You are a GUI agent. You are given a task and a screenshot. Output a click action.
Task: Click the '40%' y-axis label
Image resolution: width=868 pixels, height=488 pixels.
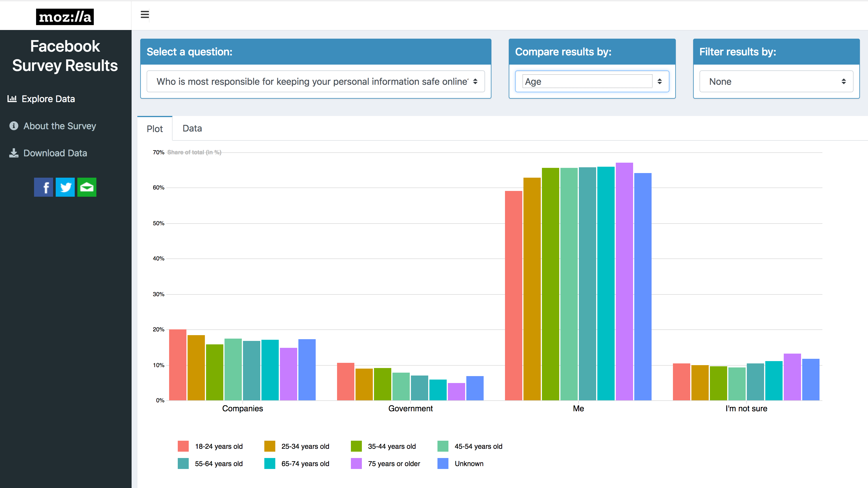point(158,259)
